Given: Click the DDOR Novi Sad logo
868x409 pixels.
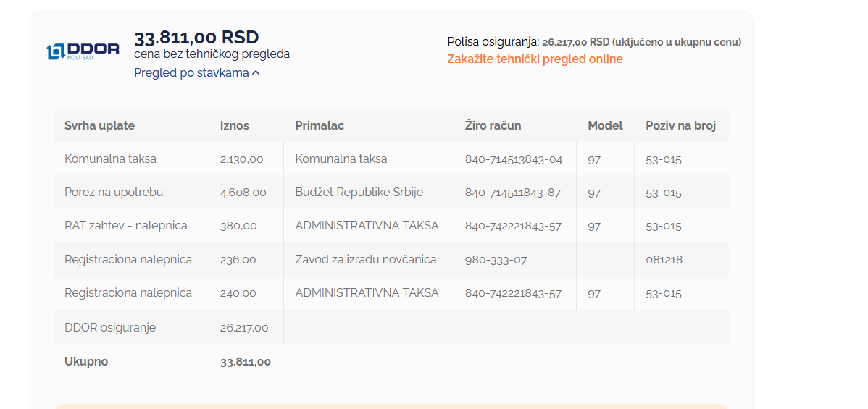Looking at the screenshot, I should tap(83, 51).
